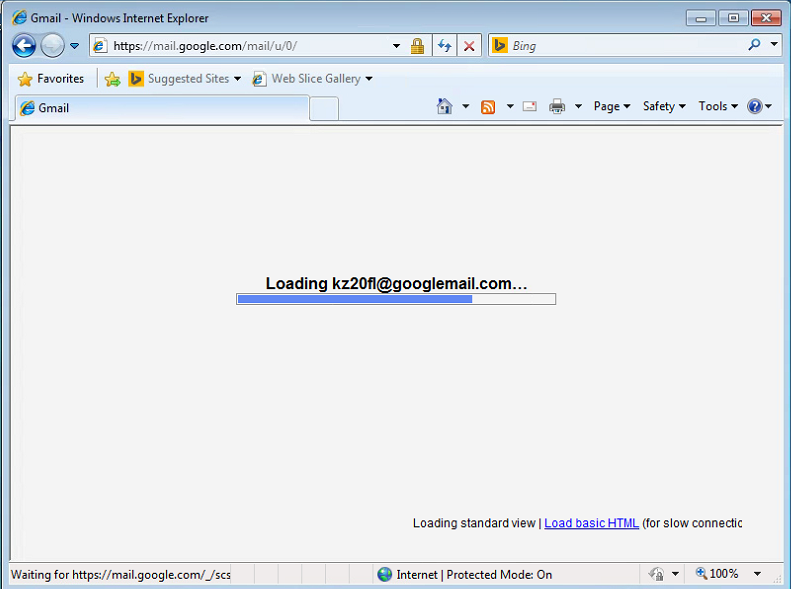Click the status bar privacy lock icon
This screenshot has height=589, width=791.
tap(656, 574)
